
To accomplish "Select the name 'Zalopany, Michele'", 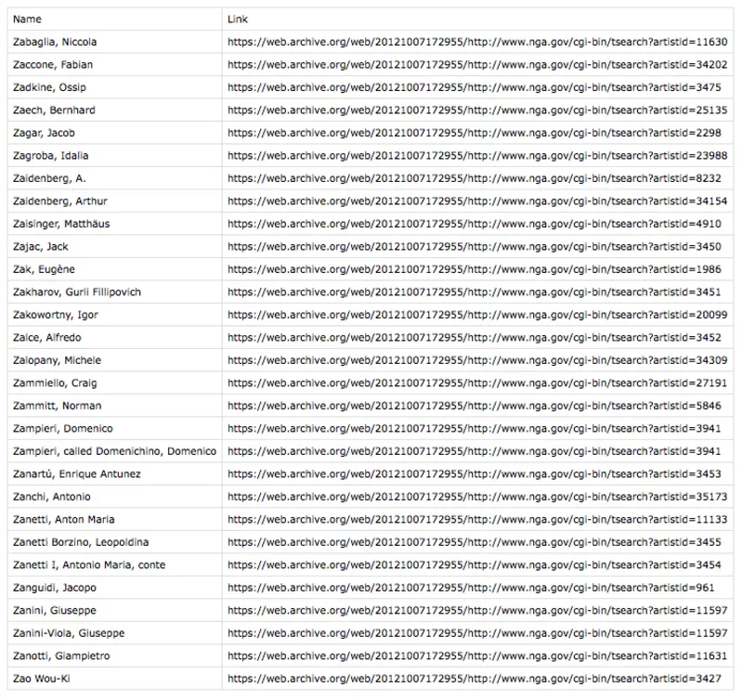I will coord(57,360).
